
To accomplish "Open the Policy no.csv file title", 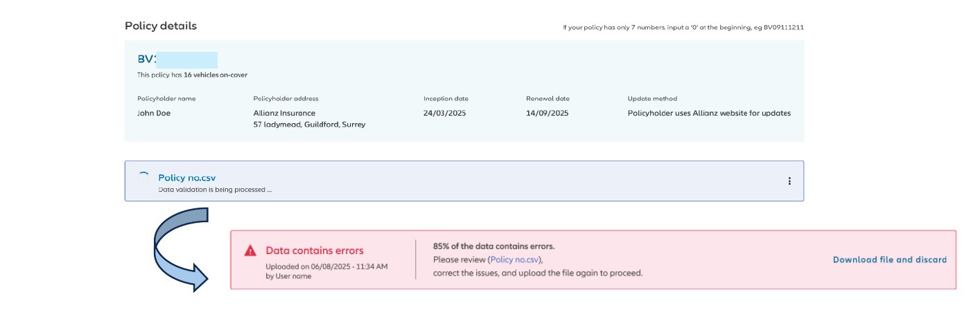I will point(186,178).
